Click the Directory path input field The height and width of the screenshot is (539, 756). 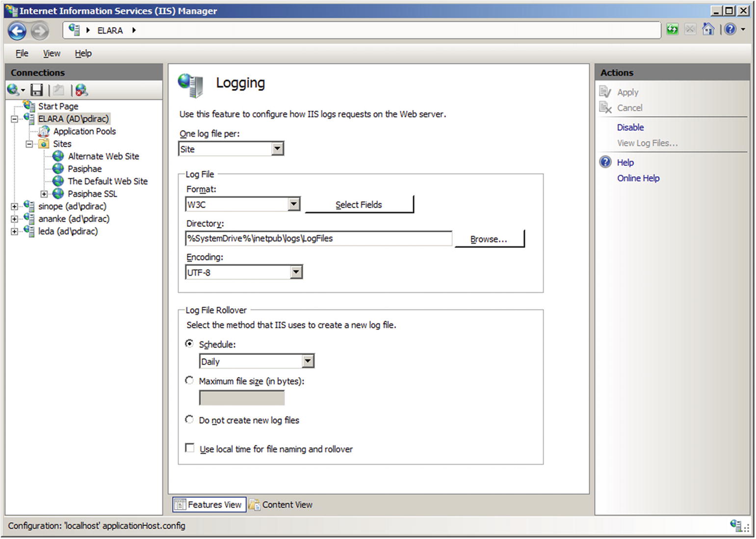point(318,238)
